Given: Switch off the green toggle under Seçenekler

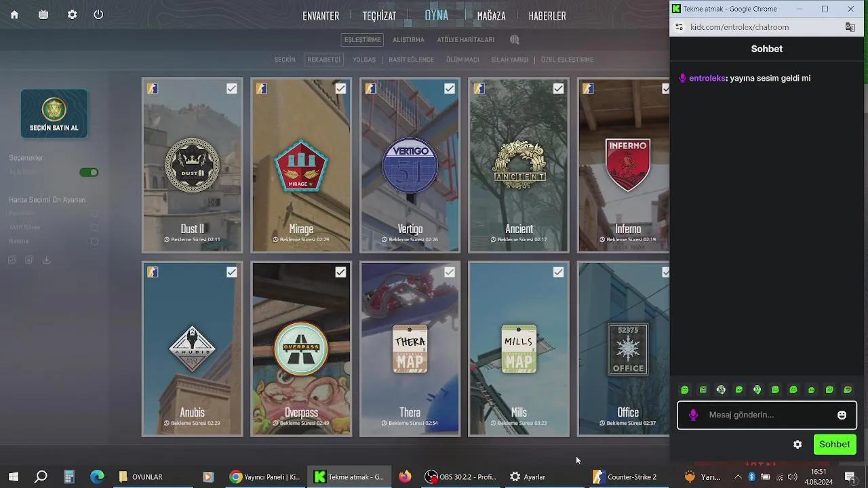Looking at the screenshot, I should [89, 172].
